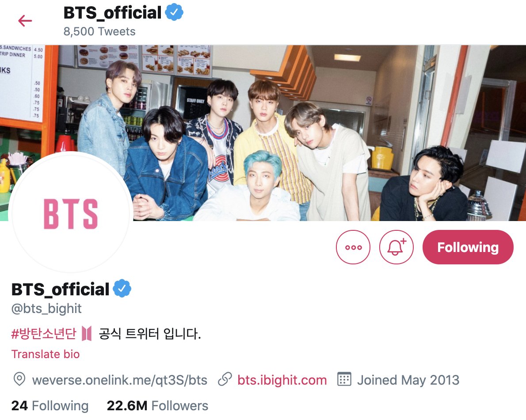Open the bts.ibighit.com website link

(282, 380)
